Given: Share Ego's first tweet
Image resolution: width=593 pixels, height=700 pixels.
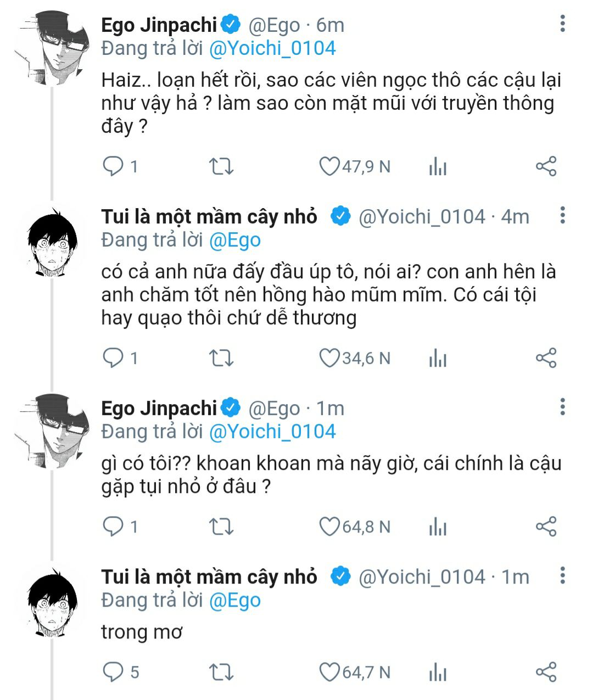Looking at the screenshot, I should (546, 166).
